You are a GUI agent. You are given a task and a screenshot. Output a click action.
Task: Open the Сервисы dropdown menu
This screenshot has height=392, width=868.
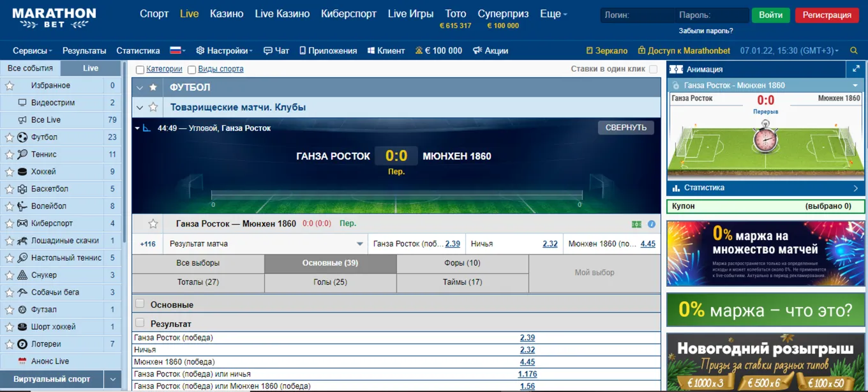point(33,50)
